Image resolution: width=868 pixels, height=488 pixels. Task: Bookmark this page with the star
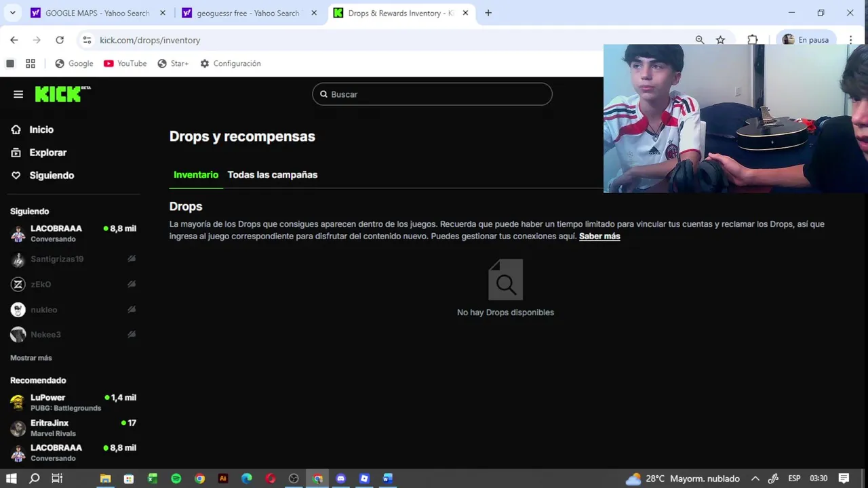click(x=721, y=40)
